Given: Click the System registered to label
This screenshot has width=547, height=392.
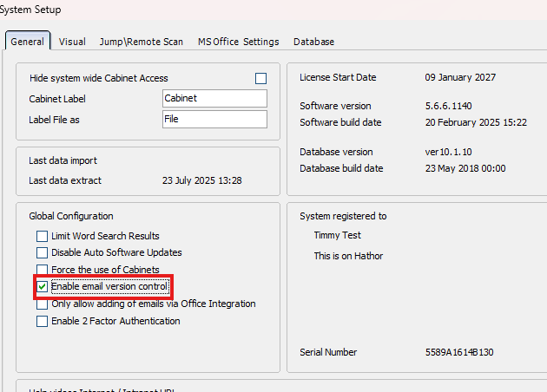Looking at the screenshot, I should [x=343, y=216].
